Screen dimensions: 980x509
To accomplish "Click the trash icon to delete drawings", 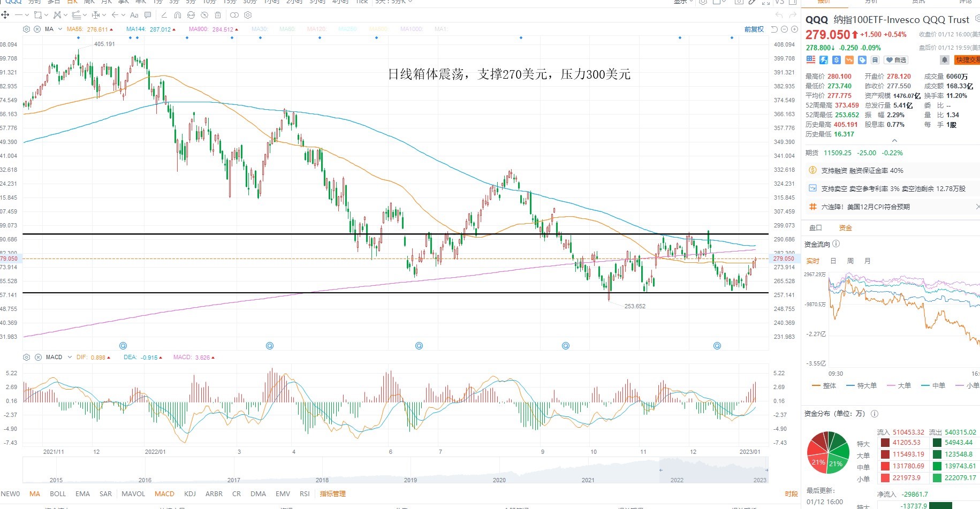I will pyautogui.click(x=218, y=15).
